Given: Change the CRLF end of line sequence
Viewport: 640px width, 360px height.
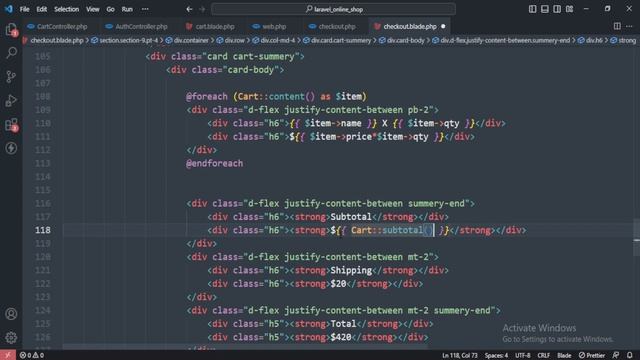Looking at the screenshot, I should (x=544, y=355).
